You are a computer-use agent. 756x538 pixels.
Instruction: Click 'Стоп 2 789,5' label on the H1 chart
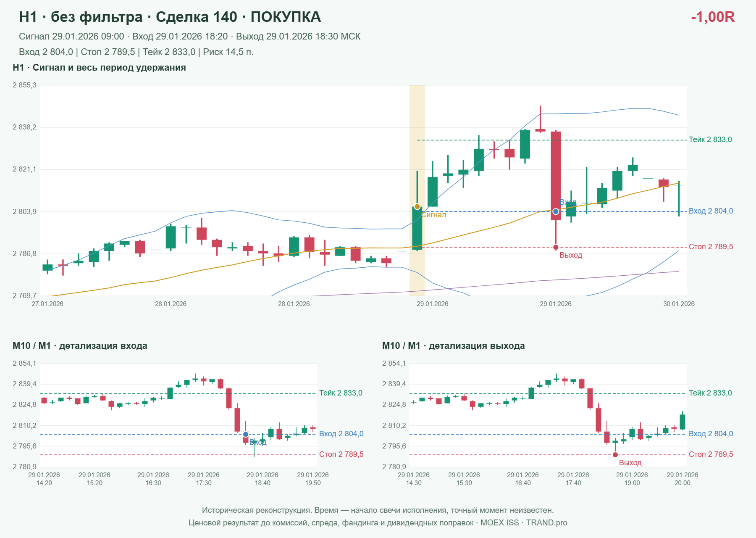point(711,247)
